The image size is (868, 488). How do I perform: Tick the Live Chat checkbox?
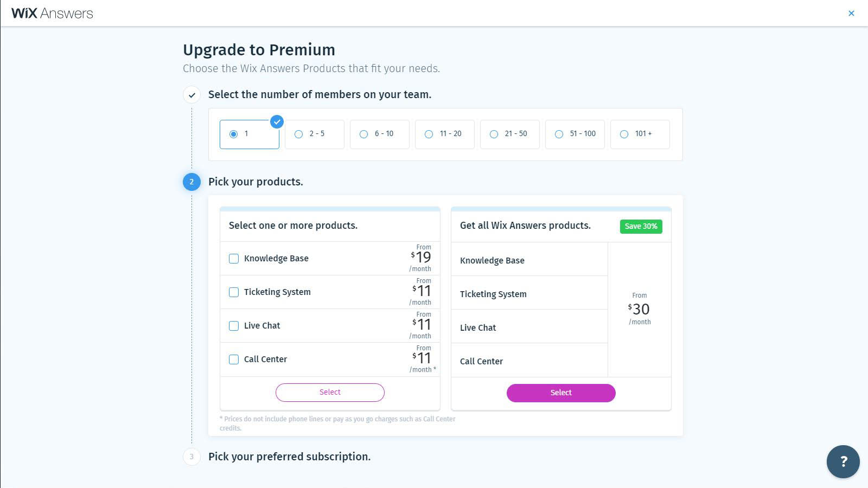pos(234,326)
